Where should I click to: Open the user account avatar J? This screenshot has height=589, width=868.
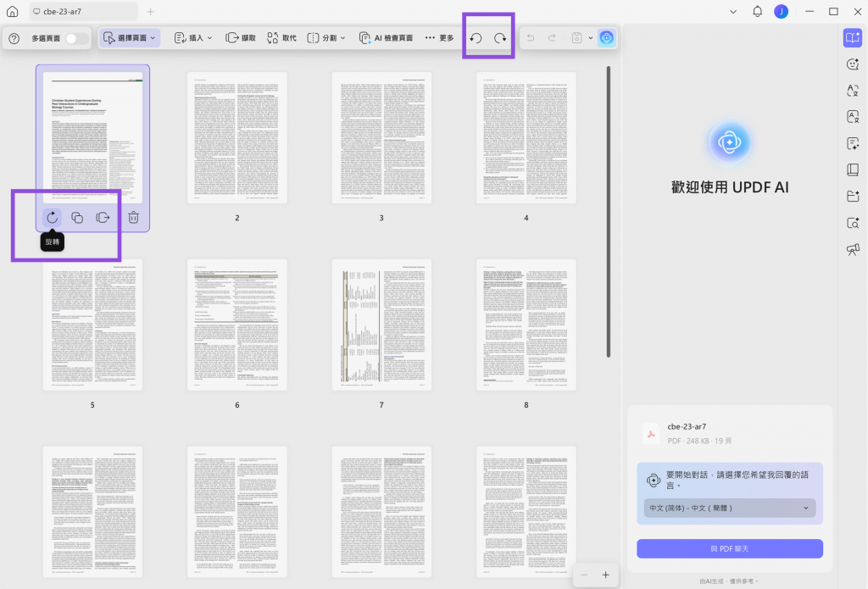781,12
